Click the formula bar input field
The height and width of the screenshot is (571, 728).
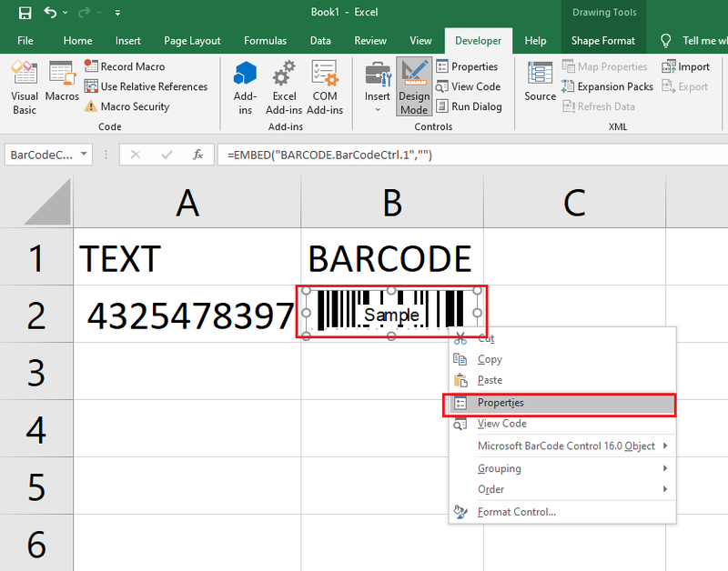473,155
